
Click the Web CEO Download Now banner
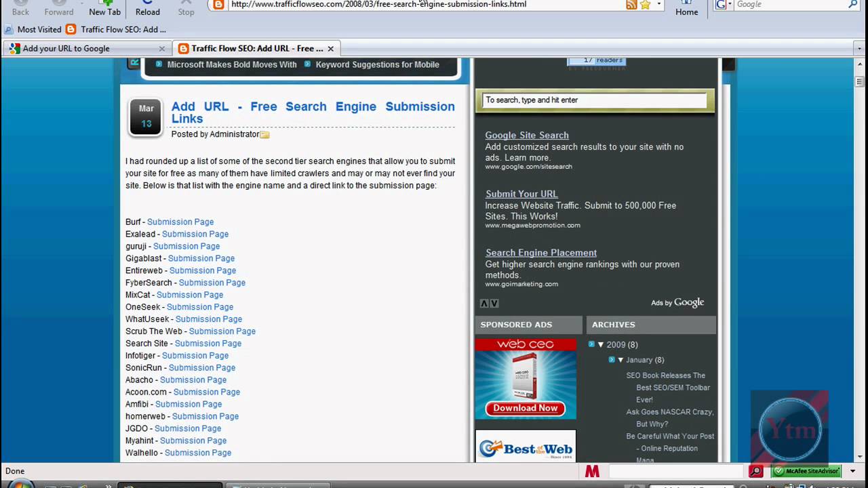coord(526,379)
